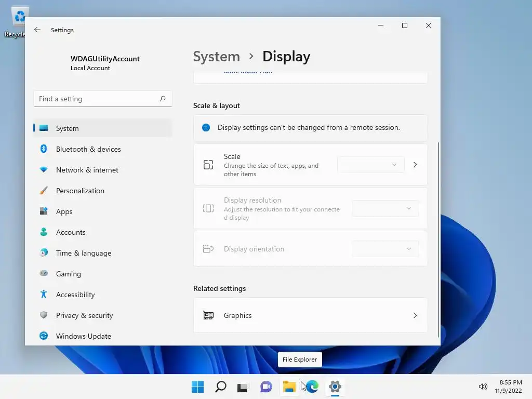
Task: Maximize the Settings window
Action: 404,25
